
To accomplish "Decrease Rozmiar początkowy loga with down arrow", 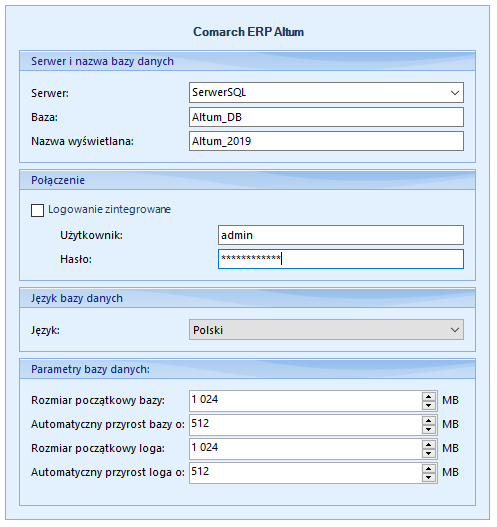I will coord(428,453).
